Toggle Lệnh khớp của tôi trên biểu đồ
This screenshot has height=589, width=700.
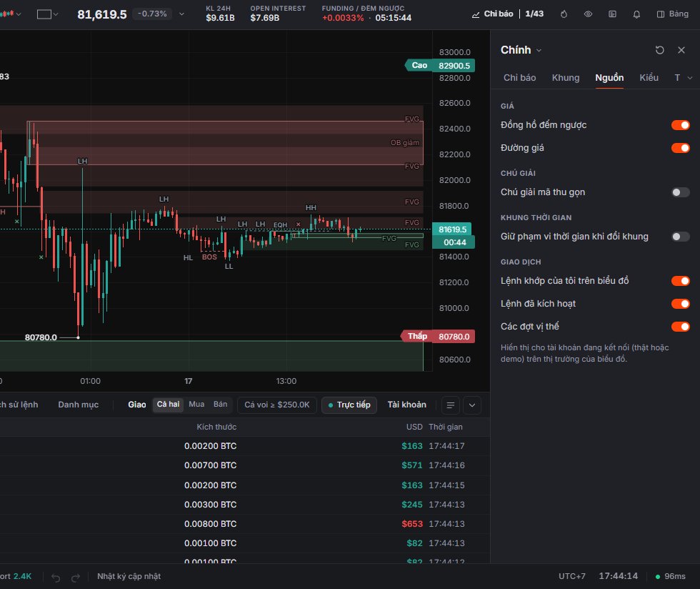[x=680, y=281]
